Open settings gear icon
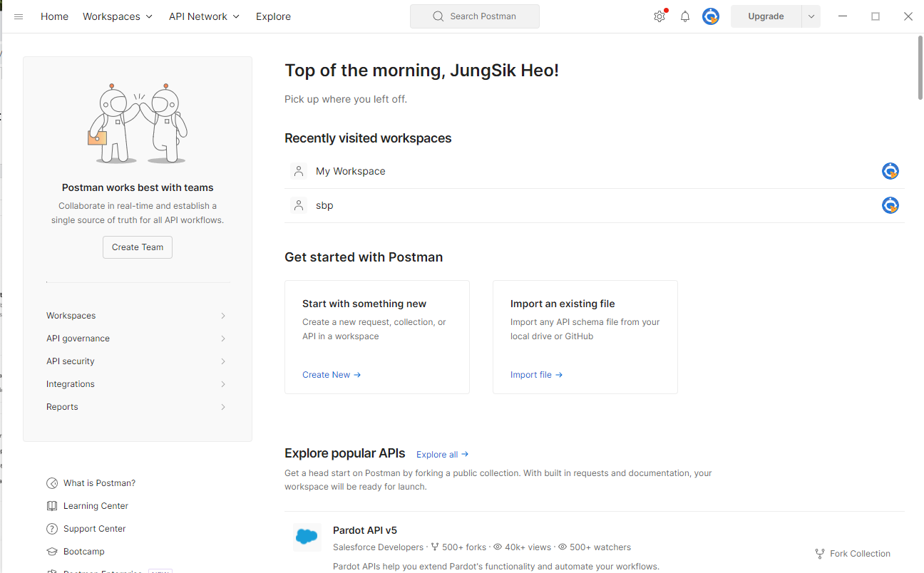The height and width of the screenshot is (573, 924). (x=659, y=16)
